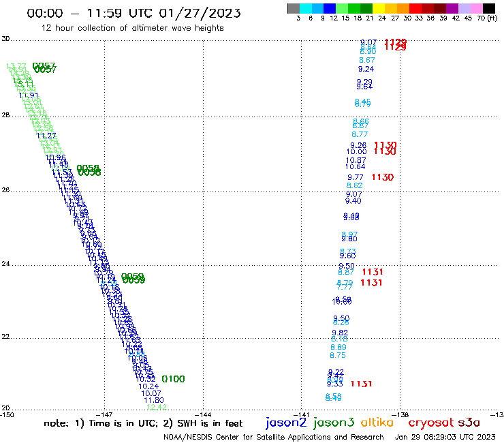Select the cyan swatch above label 6

[305, 8]
